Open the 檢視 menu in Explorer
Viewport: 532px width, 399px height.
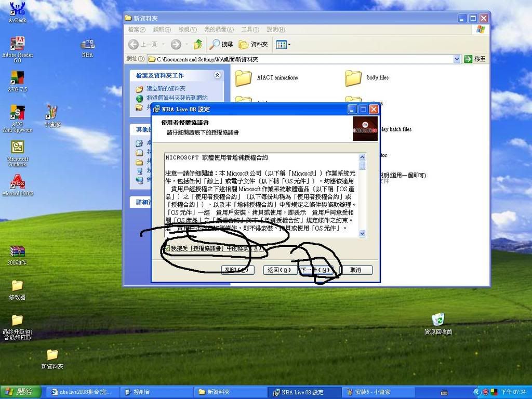tap(188, 30)
